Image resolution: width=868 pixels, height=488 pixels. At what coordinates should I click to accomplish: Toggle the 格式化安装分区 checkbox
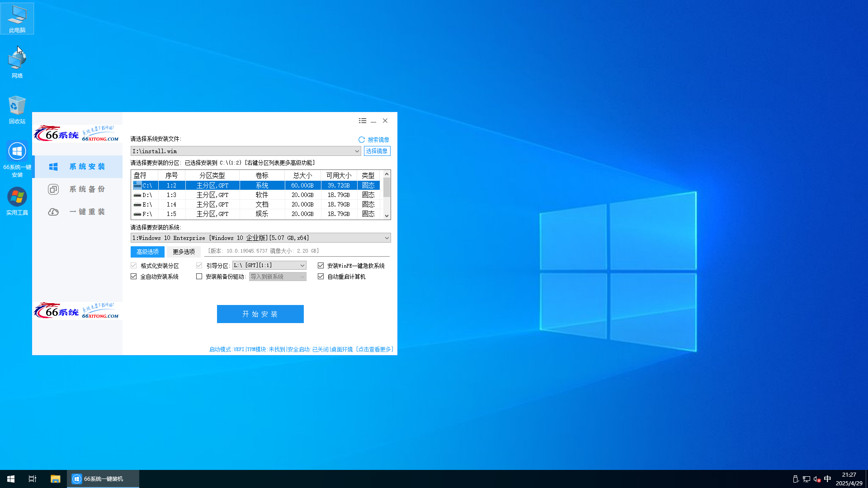coord(134,266)
